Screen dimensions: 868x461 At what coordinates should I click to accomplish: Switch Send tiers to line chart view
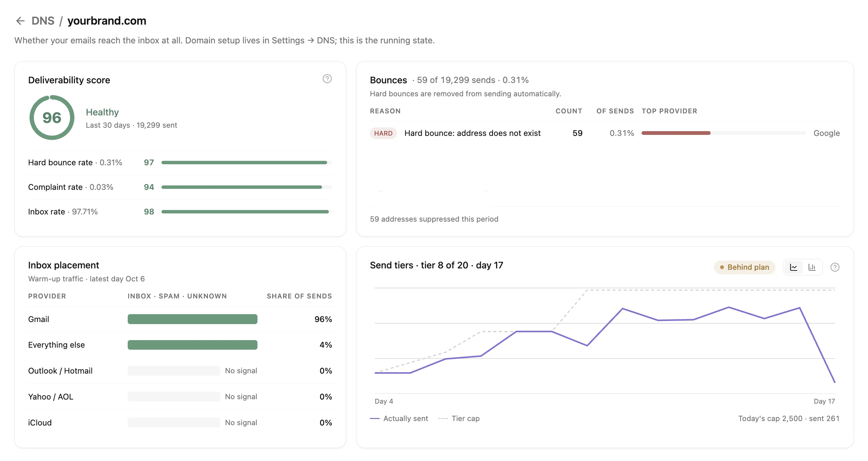(x=794, y=267)
